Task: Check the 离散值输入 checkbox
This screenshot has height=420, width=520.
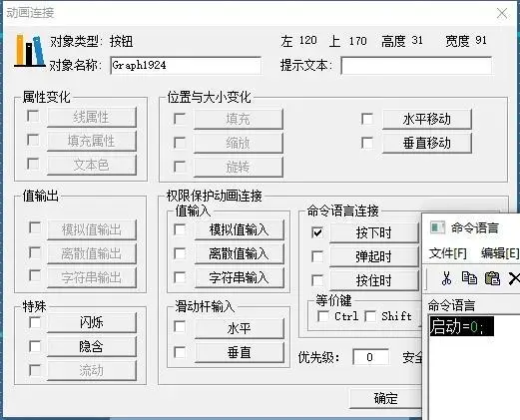Action: click(180, 253)
